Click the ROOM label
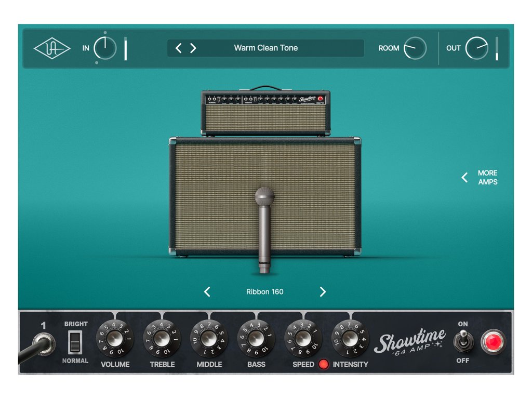This screenshot has width=532, height=399. point(389,48)
